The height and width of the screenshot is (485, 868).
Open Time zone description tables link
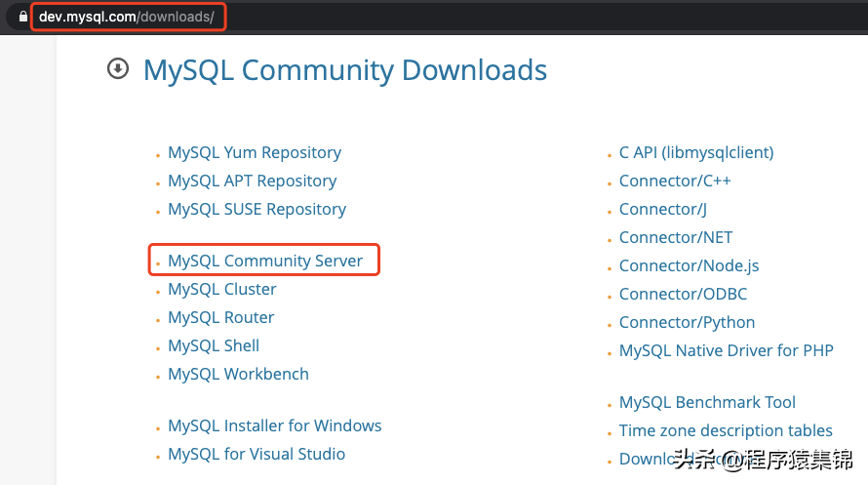coord(726,430)
